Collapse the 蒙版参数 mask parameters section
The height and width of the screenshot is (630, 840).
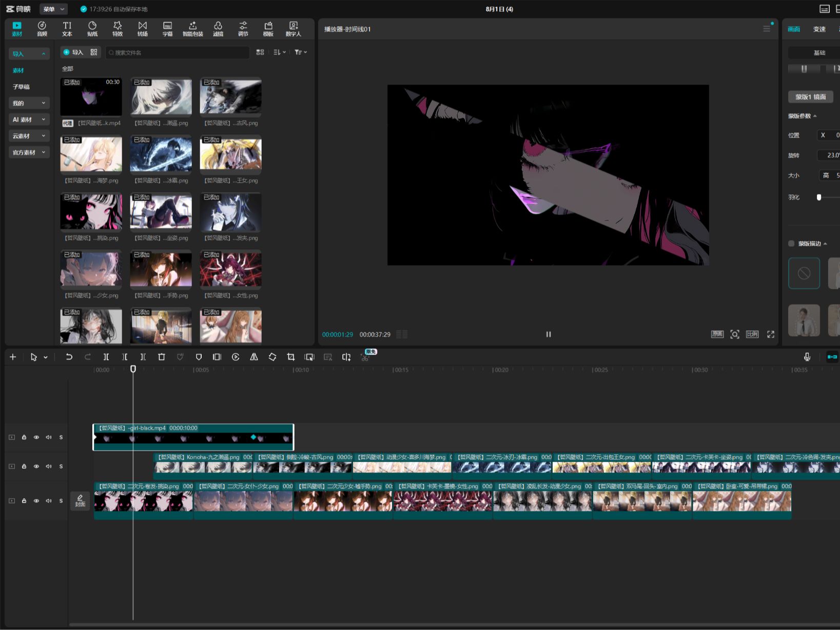(815, 116)
